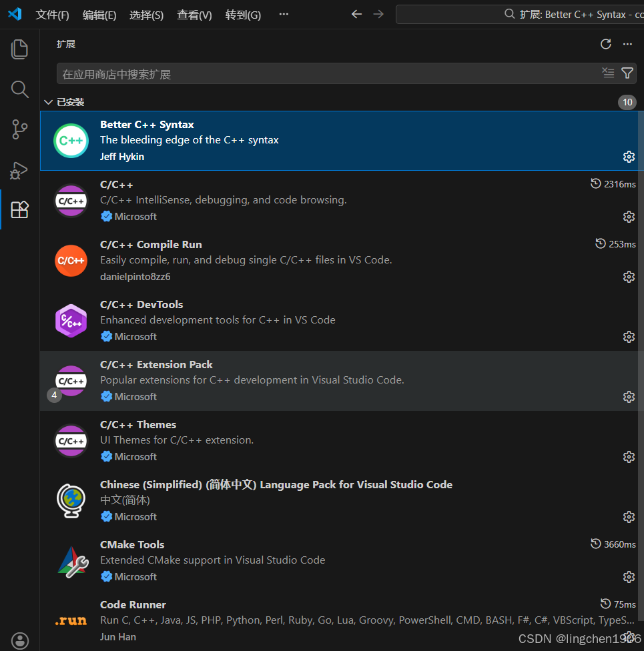
Task: Click the description 'UI Themes for C/C++ extension.'
Action: tap(177, 440)
